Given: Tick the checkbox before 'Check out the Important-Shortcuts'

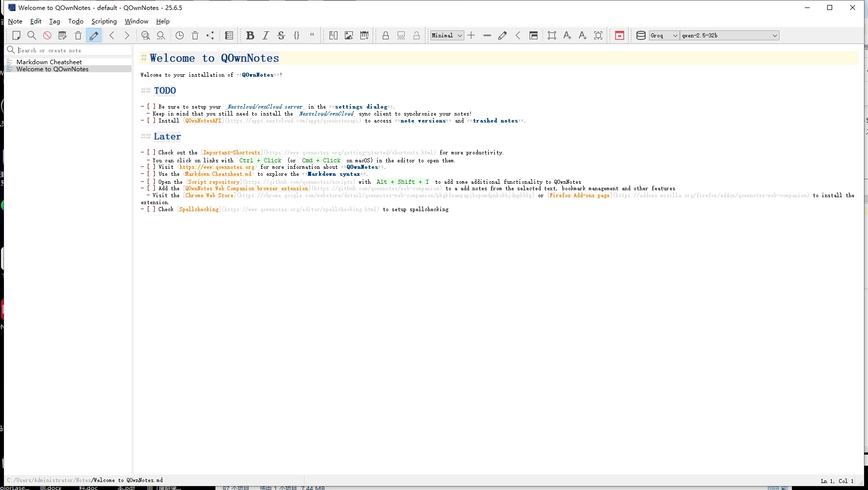Looking at the screenshot, I should tap(151, 153).
